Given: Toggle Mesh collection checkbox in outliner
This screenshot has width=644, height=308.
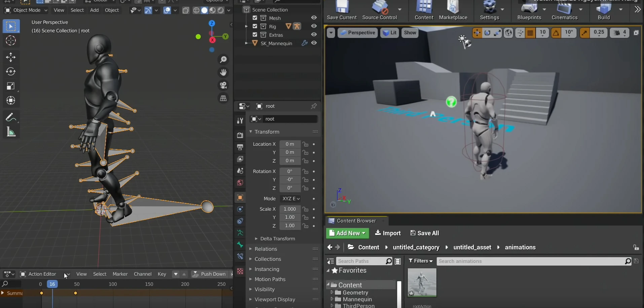Looking at the screenshot, I should pyautogui.click(x=255, y=18).
